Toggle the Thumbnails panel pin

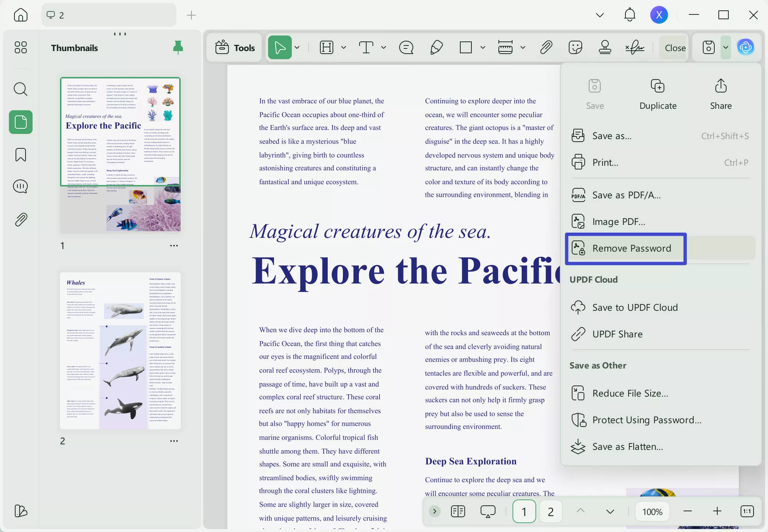point(178,48)
